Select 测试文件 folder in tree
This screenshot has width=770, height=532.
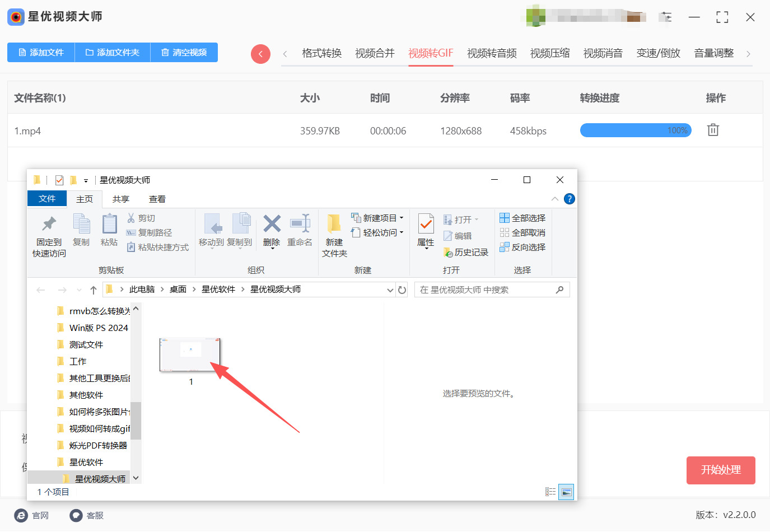86,344
